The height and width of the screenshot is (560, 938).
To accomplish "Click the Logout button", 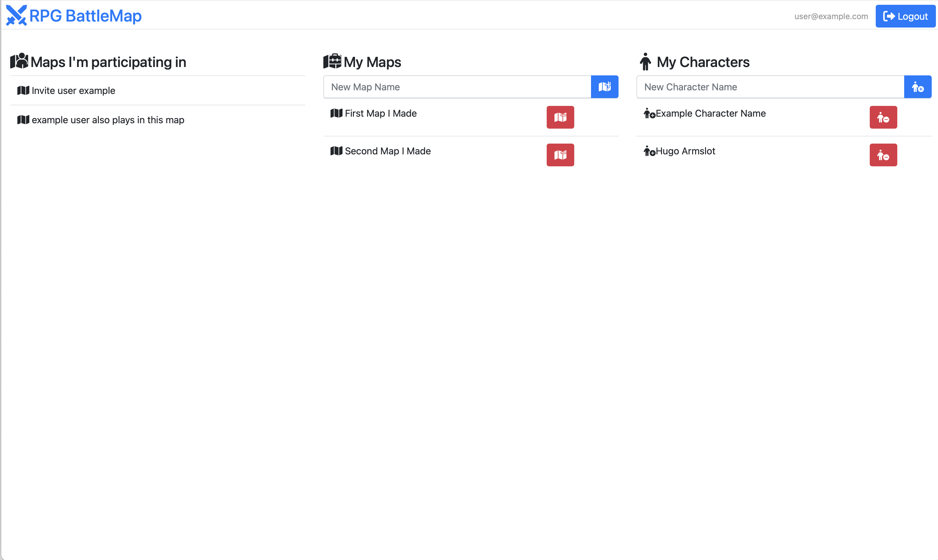I will [x=905, y=16].
